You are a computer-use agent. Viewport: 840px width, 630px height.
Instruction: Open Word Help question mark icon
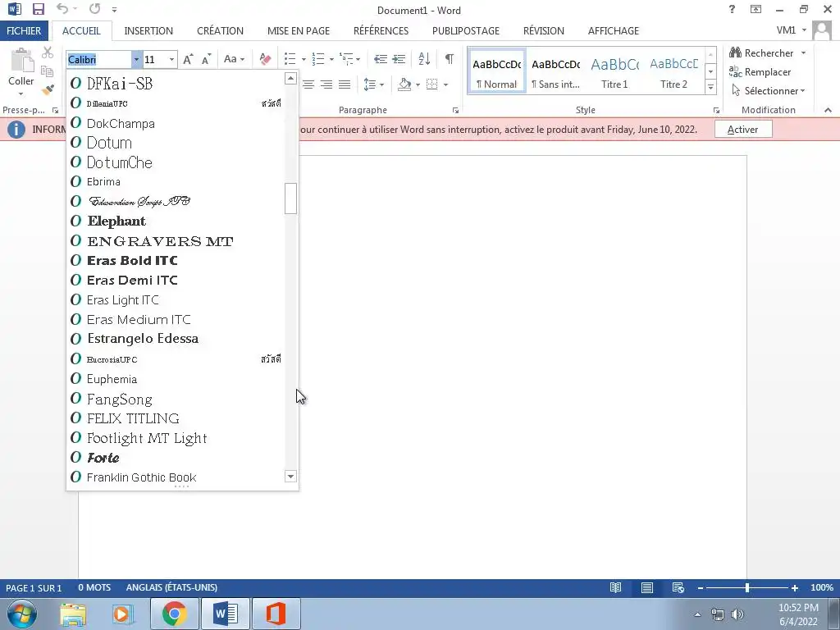[x=732, y=9]
